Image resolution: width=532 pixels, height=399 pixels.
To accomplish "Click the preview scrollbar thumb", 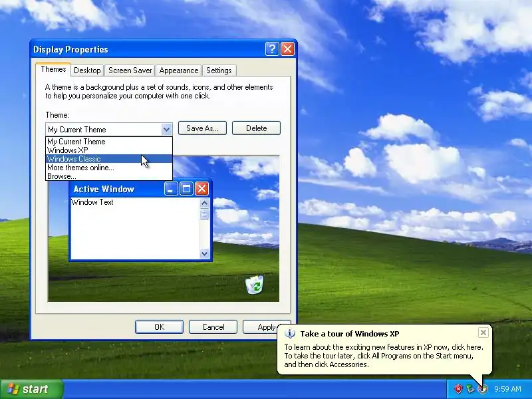I will tap(204, 214).
